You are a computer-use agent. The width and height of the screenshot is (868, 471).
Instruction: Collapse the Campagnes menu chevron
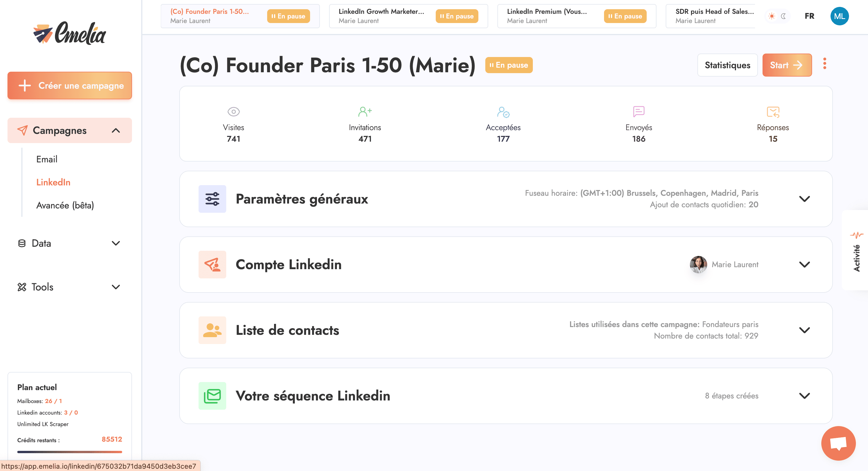[x=116, y=130]
